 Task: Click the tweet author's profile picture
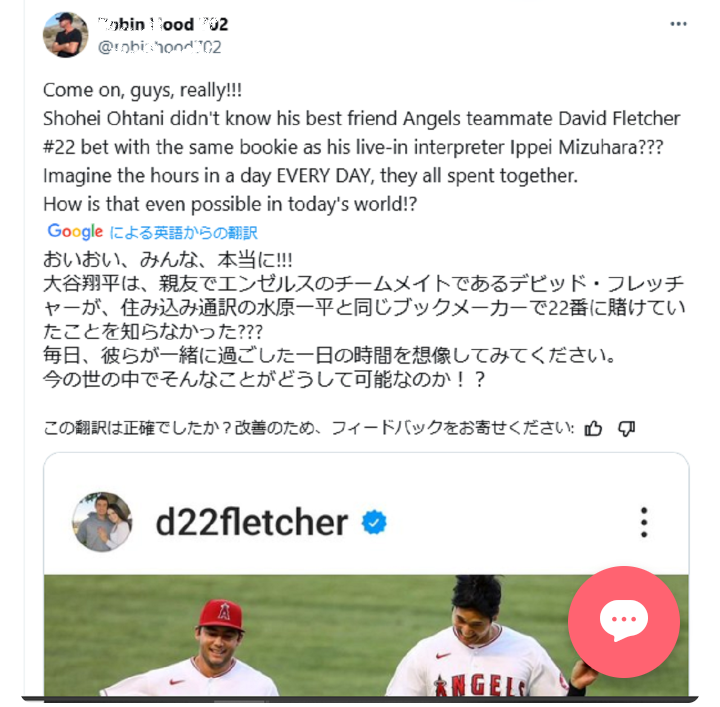tap(66, 35)
